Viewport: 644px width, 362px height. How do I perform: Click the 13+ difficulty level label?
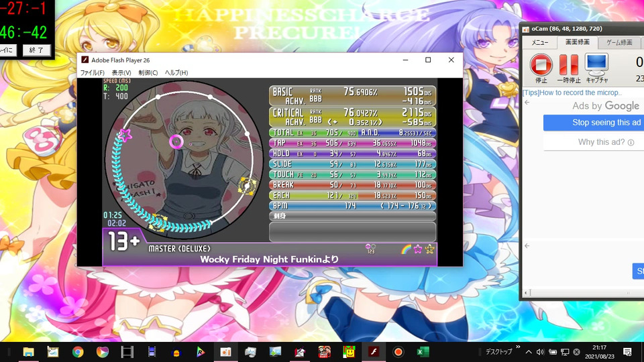[x=123, y=241]
